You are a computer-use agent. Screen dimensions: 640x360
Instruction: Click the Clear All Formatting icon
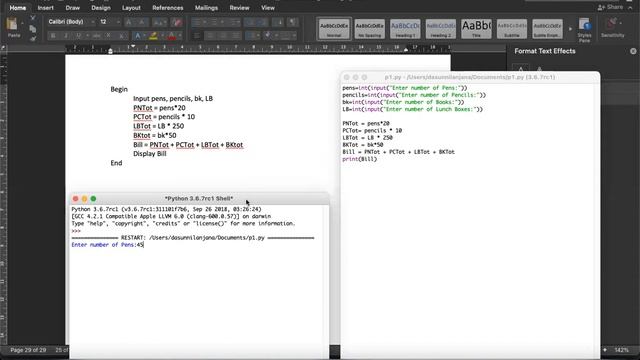(x=177, y=22)
